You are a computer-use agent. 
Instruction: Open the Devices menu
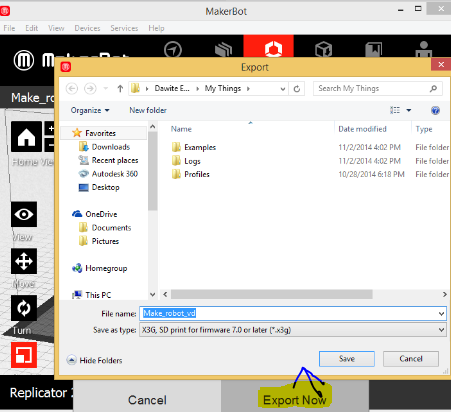click(87, 28)
